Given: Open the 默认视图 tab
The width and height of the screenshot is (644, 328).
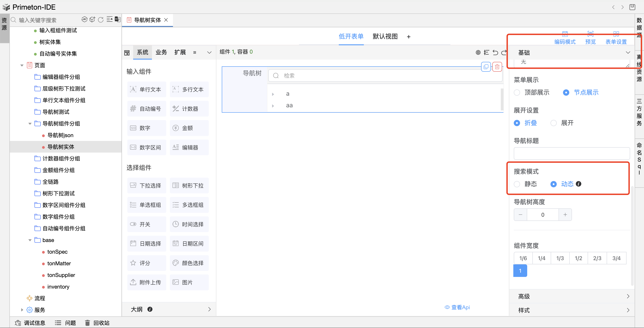Looking at the screenshot, I should pos(385,37).
